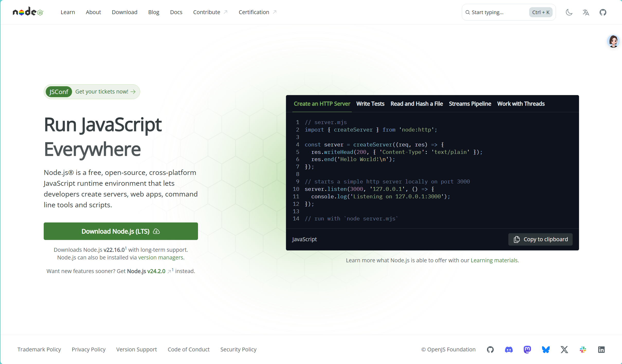Click the Copy to clipboard button
This screenshot has height=364, width=622.
[x=540, y=239]
